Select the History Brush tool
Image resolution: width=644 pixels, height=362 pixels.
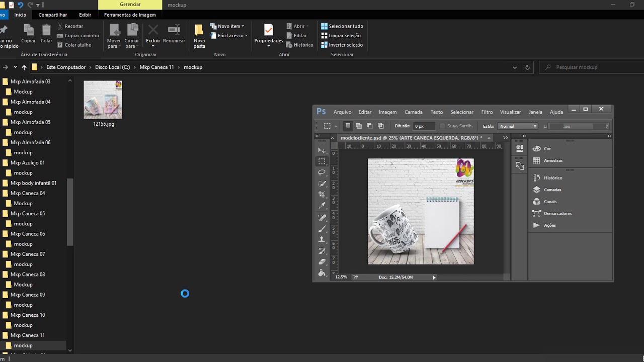322,251
